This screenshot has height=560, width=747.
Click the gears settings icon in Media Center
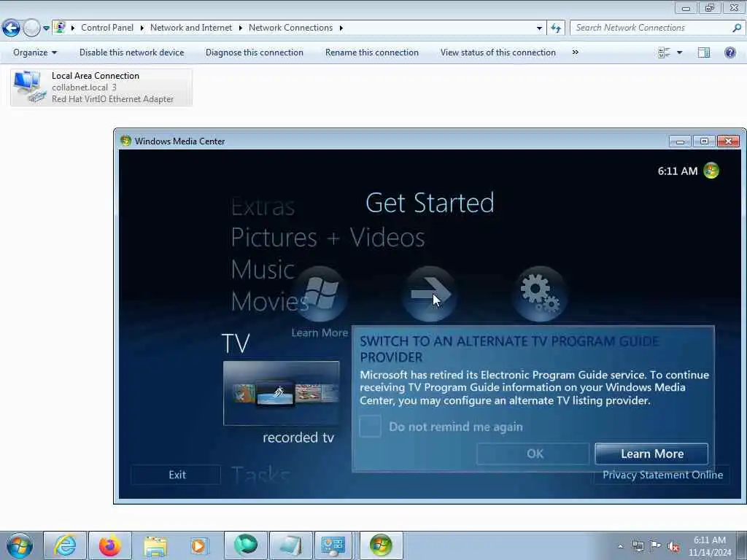click(539, 294)
